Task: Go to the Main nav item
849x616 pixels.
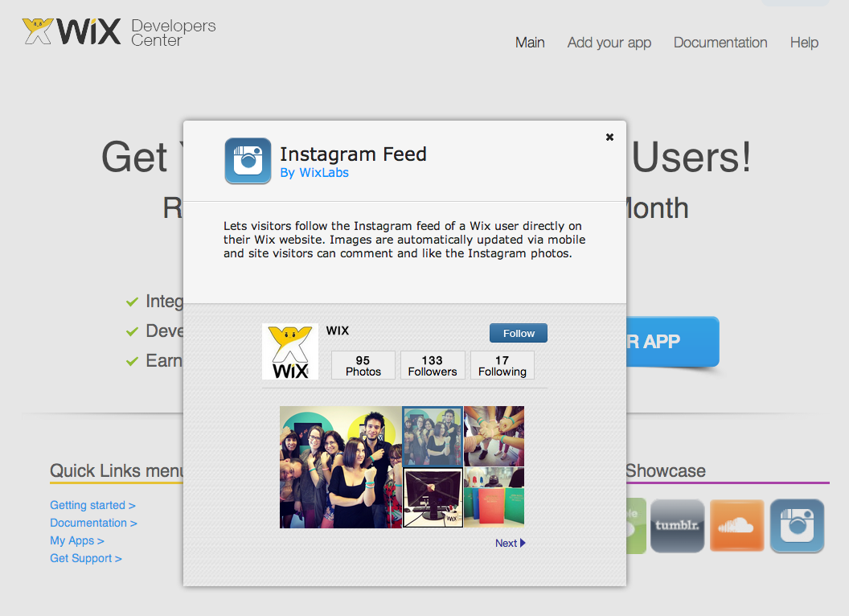Action: (530, 43)
